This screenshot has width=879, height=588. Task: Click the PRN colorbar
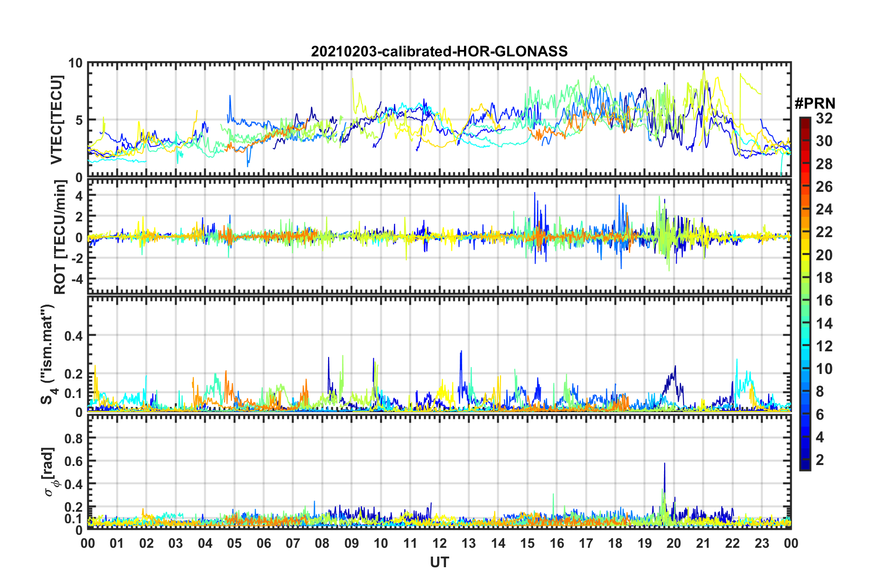(805, 294)
